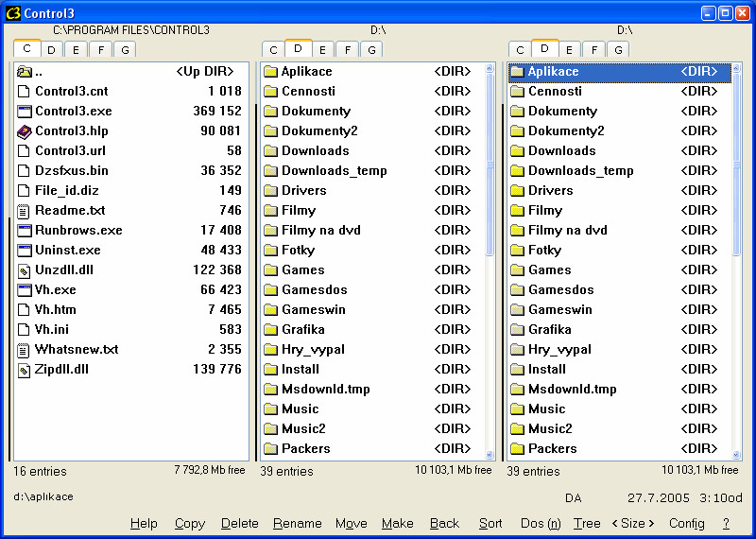Select File_id.diz in the left panel
This screenshot has height=539, width=756.
coord(130,191)
